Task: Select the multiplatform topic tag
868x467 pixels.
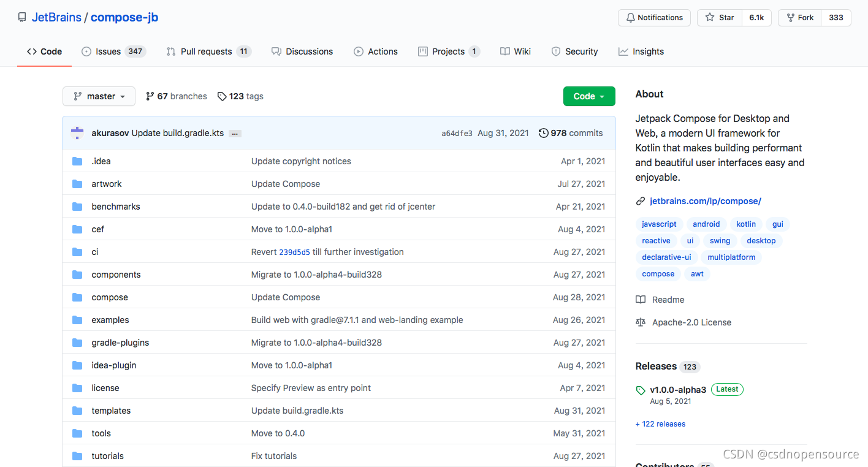Action: coord(731,257)
